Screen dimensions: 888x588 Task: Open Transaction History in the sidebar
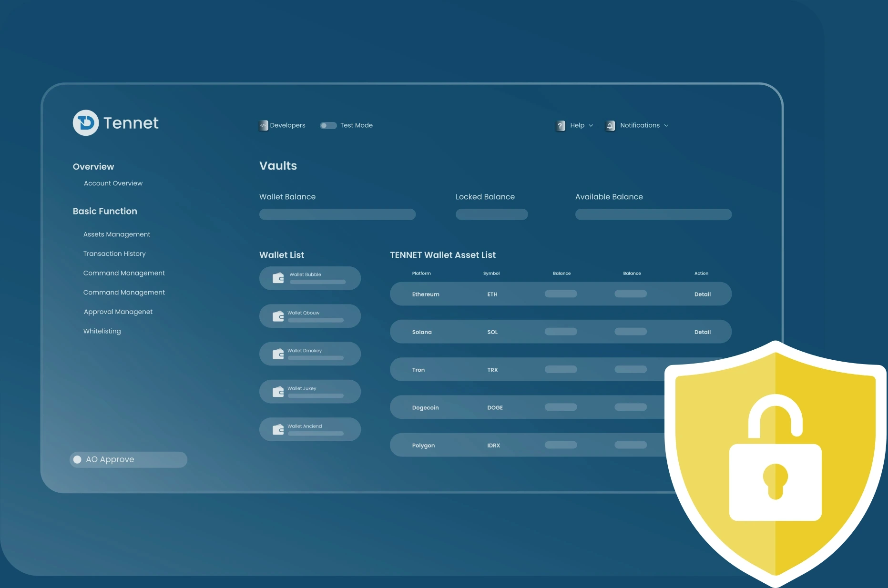(x=114, y=253)
